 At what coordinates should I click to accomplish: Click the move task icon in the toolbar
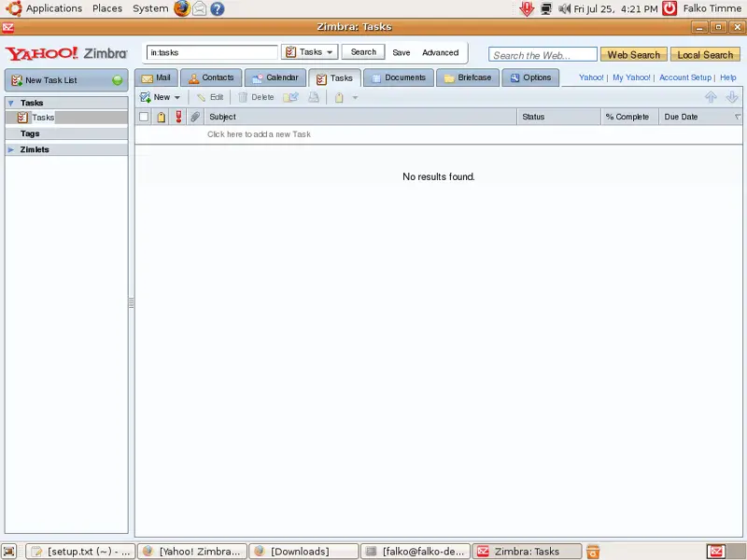pyautogui.click(x=290, y=97)
